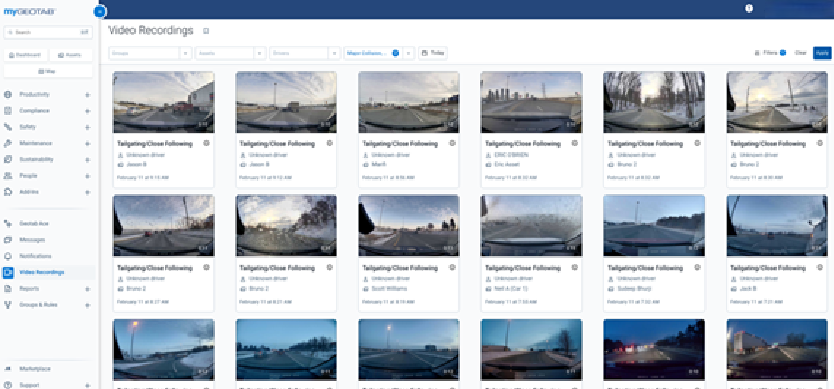Open the Eric Asset recording video thumbnail
Screen dimensions: 834x389
[x=531, y=102]
